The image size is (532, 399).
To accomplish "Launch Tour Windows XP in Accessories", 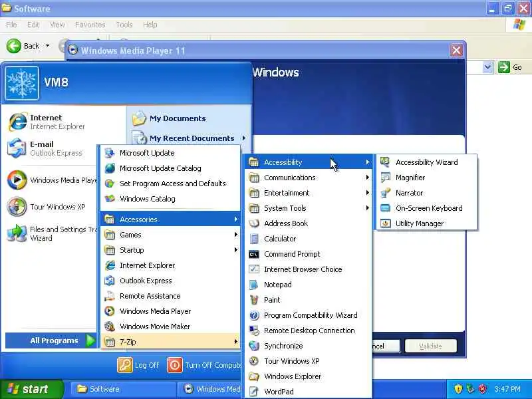I will tap(309, 360).
